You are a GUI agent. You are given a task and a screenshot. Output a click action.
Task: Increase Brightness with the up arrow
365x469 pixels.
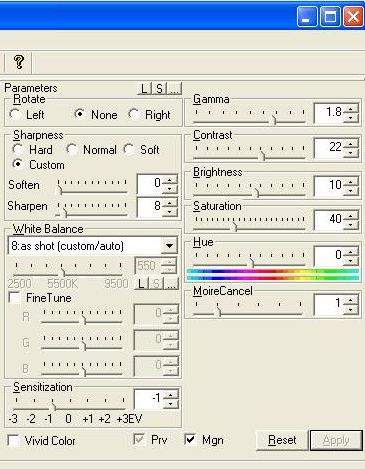coord(351,182)
